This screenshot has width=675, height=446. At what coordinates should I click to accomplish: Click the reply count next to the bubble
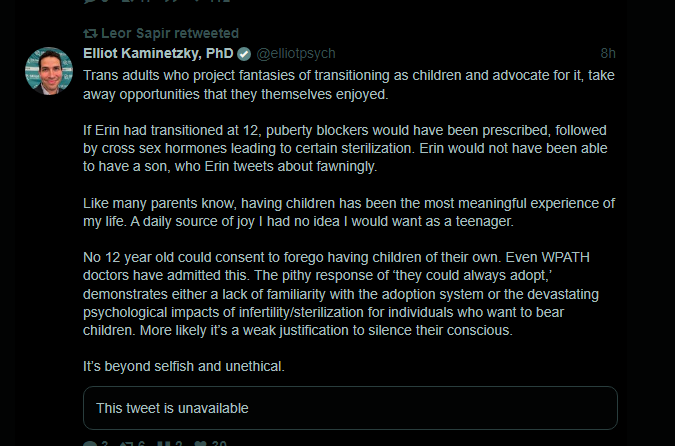(x=105, y=442)
